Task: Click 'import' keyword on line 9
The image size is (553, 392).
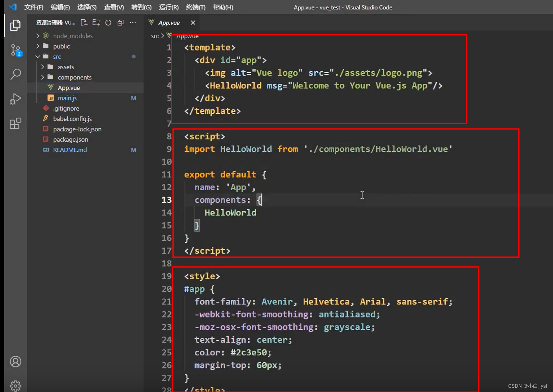Action: point(199,149)
